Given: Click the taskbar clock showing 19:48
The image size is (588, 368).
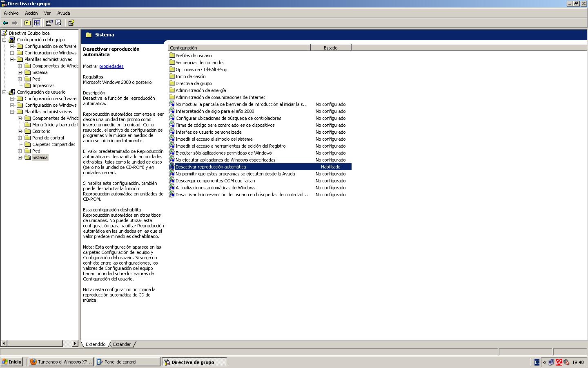Looking at the screenshot, I should point(578,362).
